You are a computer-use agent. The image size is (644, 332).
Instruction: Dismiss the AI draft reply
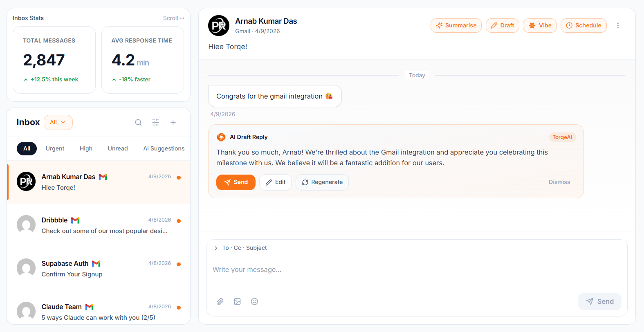point(559,182)
